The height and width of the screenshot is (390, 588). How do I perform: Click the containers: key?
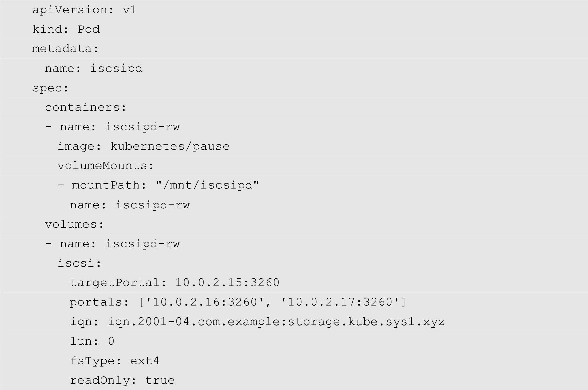pos(85,107)
